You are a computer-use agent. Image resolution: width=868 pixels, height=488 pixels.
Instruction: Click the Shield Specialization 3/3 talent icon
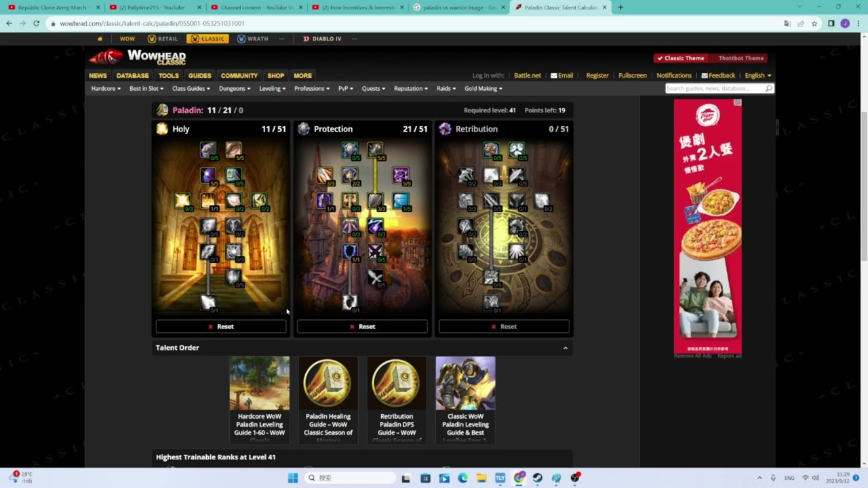(x=375, y=200)
